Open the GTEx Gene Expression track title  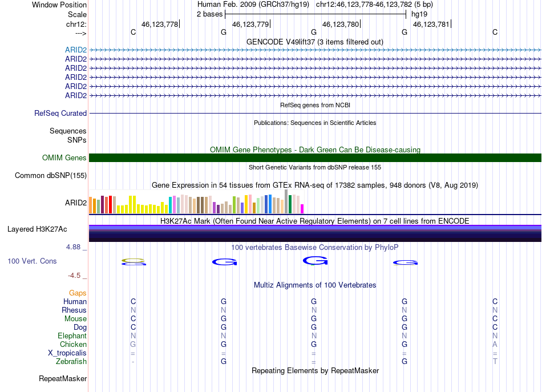coord(314,185)
